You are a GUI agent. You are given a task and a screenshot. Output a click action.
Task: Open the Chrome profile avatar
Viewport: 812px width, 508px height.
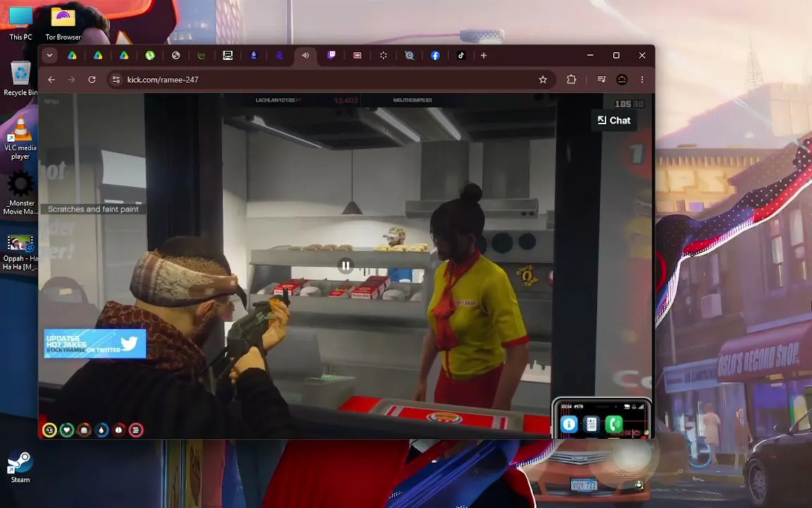point(622,79)
